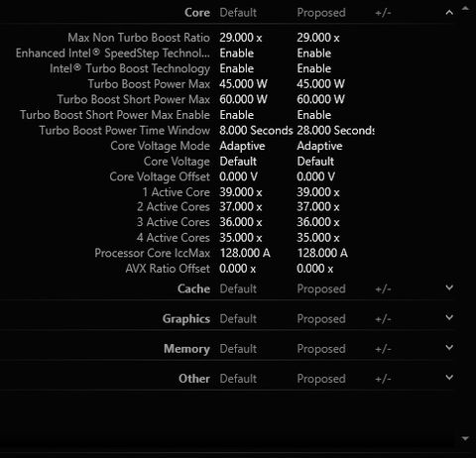The height and width of the screenshot is (458, 476).
Task: Click AVX Ratio Offset label
Action: point(168,269)
